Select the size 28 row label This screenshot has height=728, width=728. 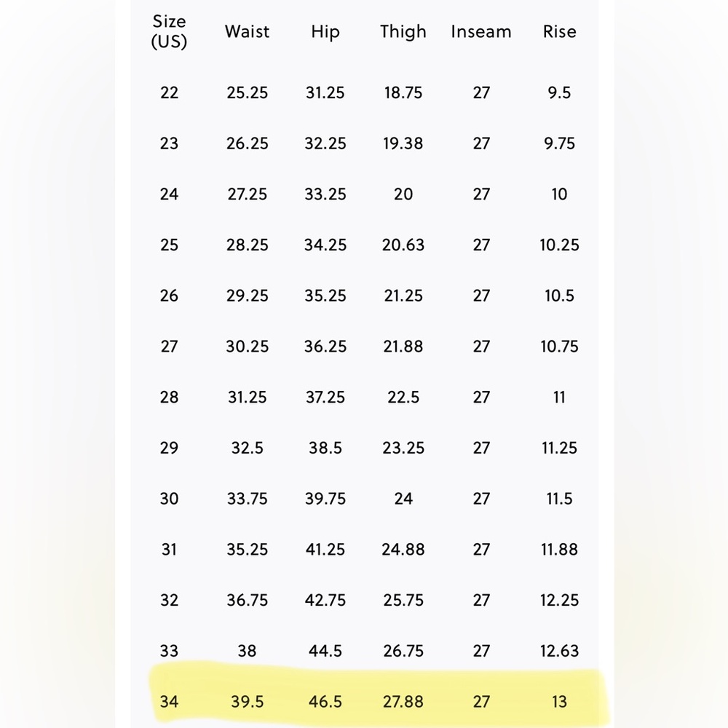tap(169, 397)
